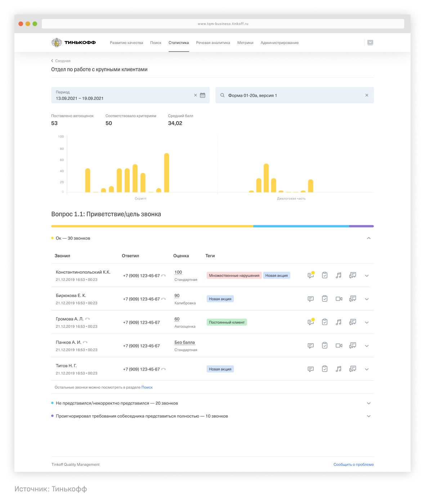Viewport: 425px width, 504px height.
Task: Play audio recording for Громова call
Action: point(339,322)
